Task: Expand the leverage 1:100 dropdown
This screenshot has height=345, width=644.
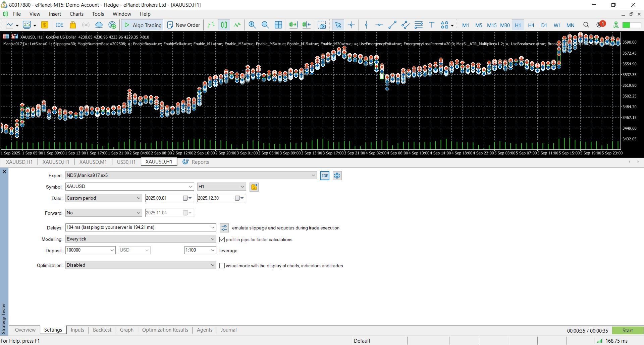Action: click(x=213, y=250)
